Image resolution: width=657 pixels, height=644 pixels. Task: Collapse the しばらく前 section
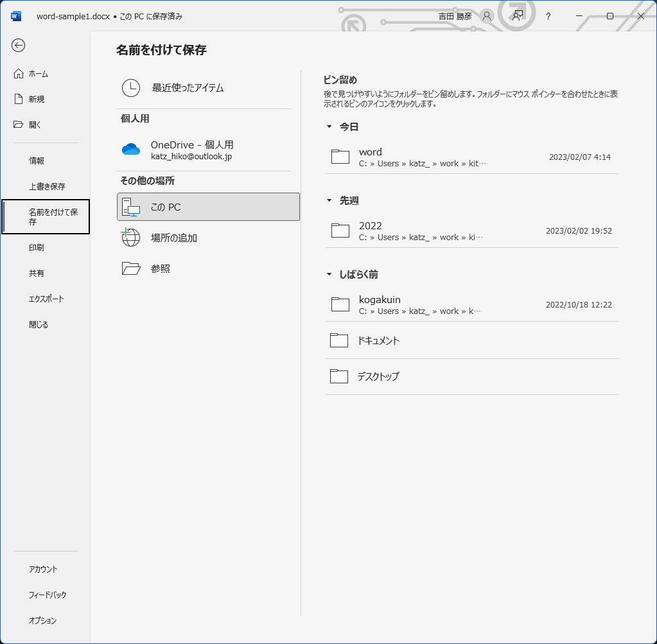[329, 275]
